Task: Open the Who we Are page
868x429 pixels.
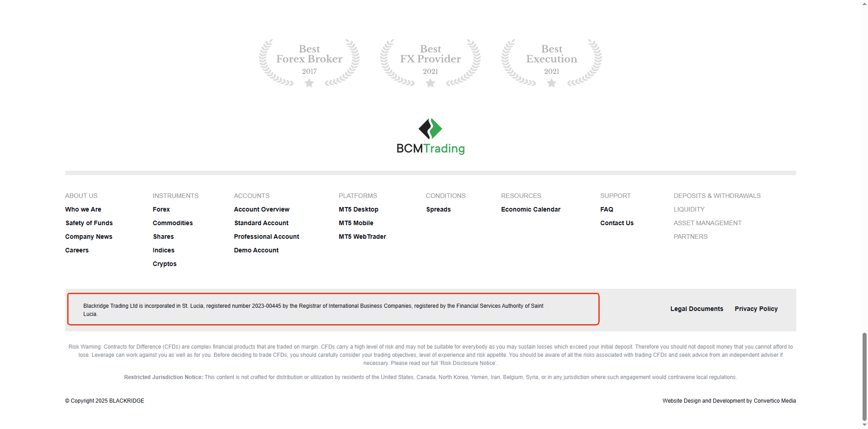Action: (83, 209)
